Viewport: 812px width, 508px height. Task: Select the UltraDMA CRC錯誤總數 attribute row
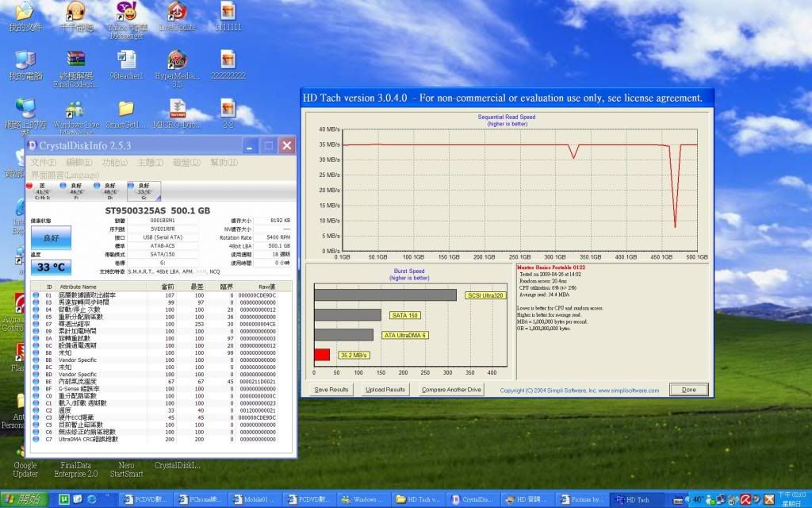(x=155, y=439)
